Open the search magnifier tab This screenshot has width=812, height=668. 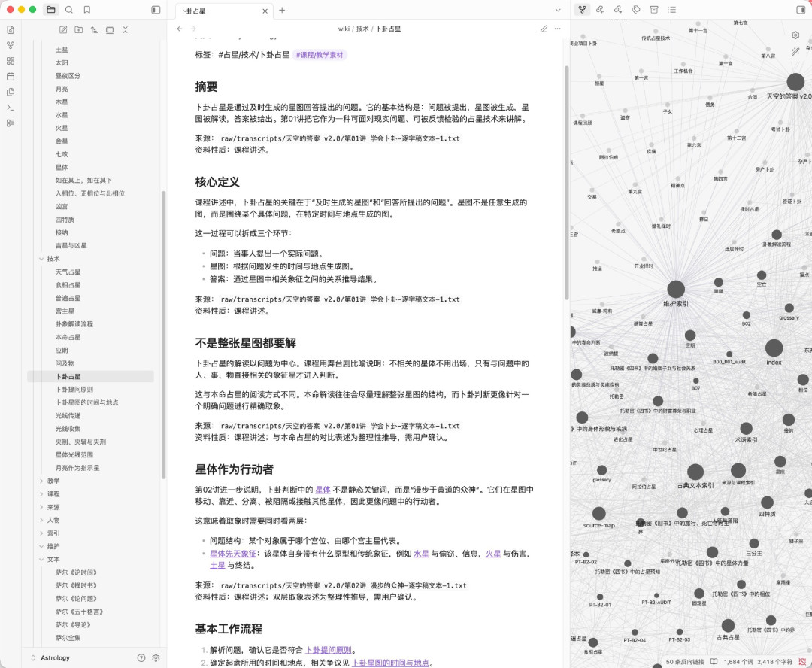69,9
